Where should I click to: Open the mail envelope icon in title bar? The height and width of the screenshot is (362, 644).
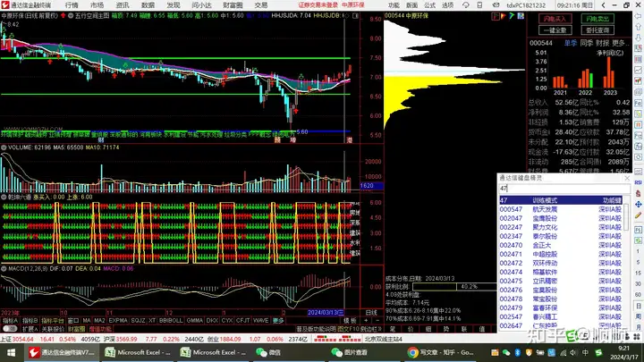(496, 5)
